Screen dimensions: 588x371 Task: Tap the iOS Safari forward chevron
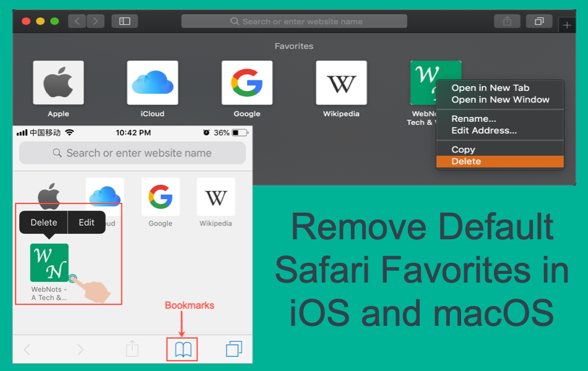pos(80,349)
